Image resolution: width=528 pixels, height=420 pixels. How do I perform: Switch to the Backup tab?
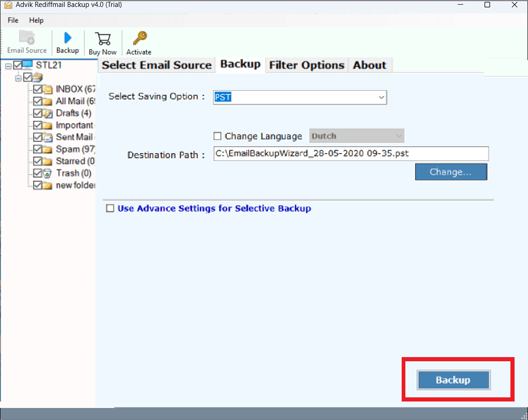[241, 64]
